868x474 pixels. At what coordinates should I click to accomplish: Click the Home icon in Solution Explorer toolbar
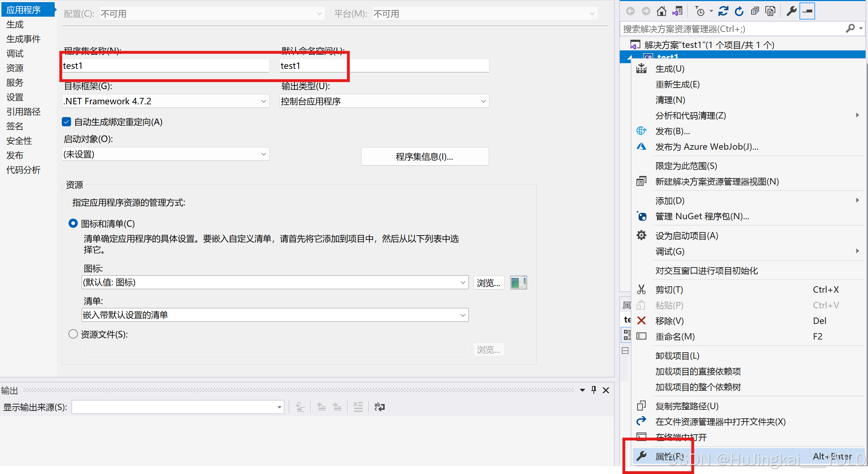tap(661, 11)
